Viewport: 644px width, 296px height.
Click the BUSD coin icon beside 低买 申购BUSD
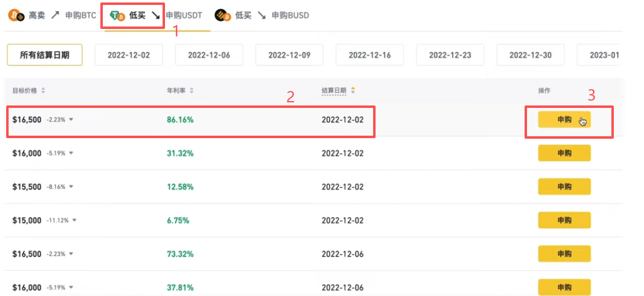point(223,15)
